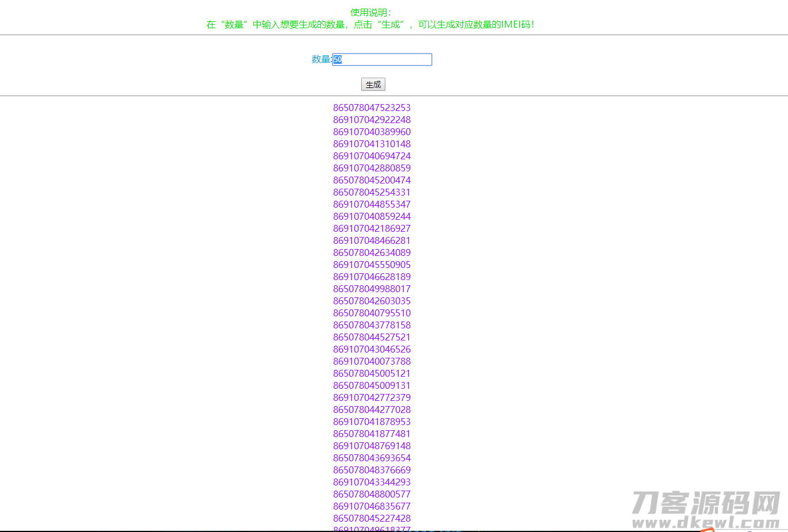This screenshot has width=788, height=532.
Task: Click IMEI 869107048769148
Action: (372, 446)
